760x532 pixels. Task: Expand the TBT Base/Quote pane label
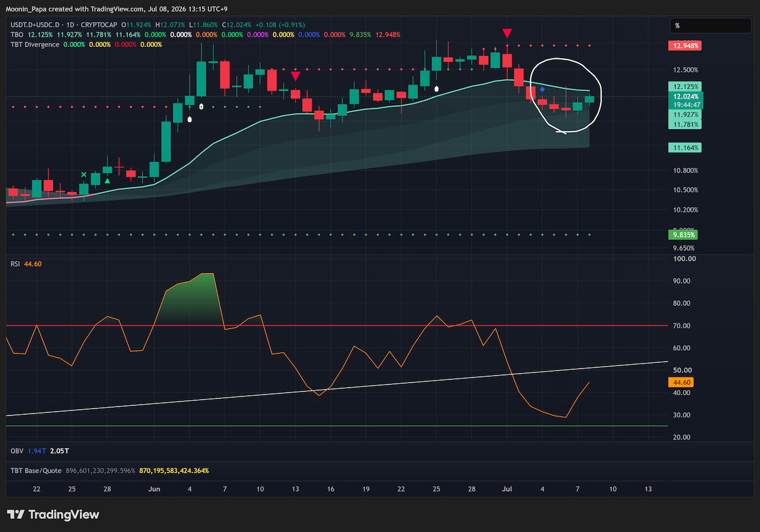(x=33, y=471)
